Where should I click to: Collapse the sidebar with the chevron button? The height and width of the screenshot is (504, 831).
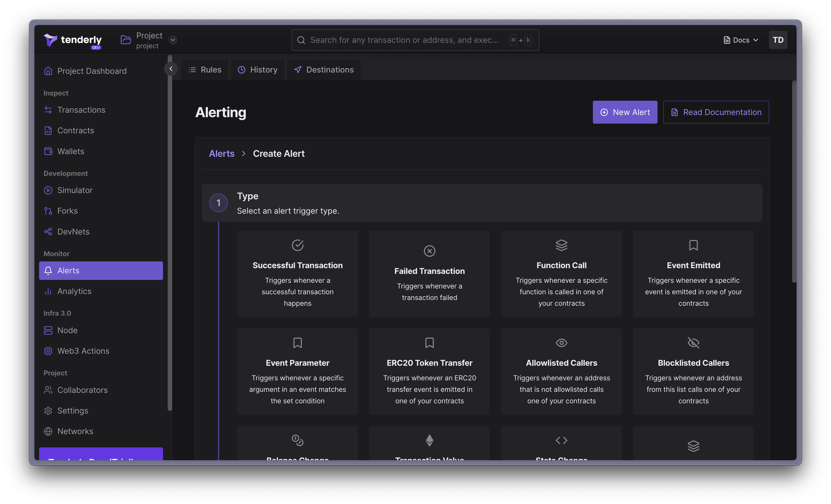(171, 69)
